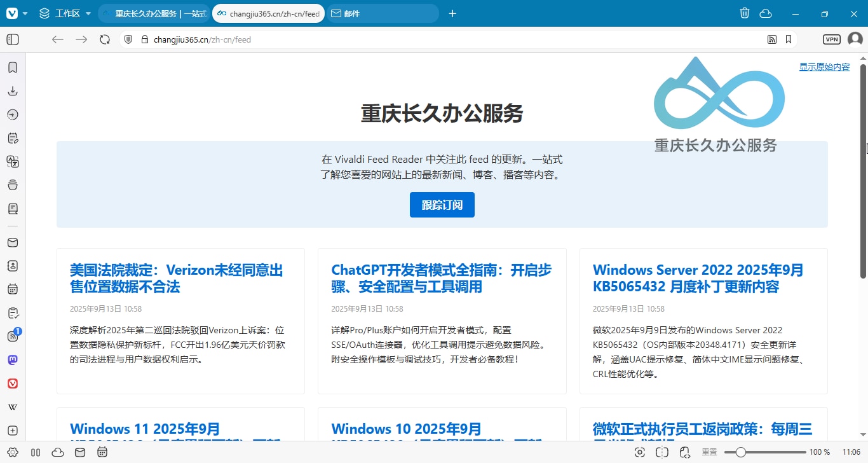Select the changjiu365.cn/zh-cn/feed tab

(268, 13)
